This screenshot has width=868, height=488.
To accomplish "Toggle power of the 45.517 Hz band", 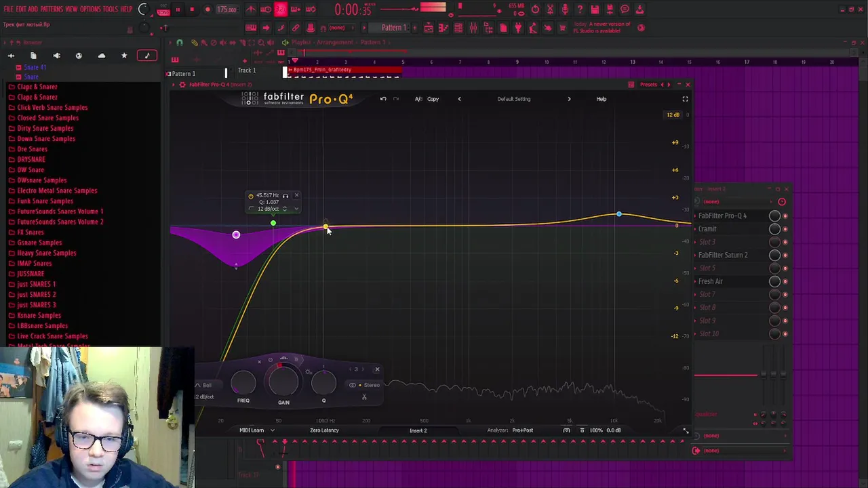I will pos(251,196).
